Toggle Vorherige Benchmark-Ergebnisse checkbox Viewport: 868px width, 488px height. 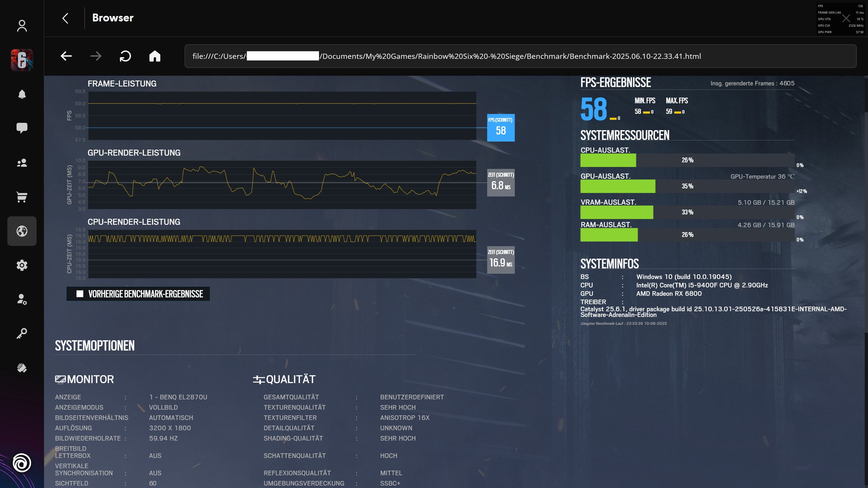pos(80,294)
